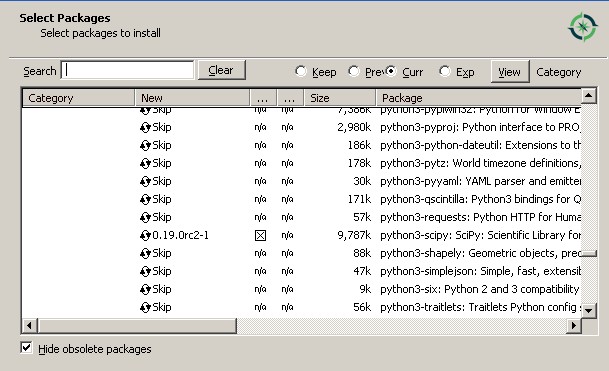Click the horizontal scrollbar left arrow
Viewport: 609px width, 371px height.
coord(29,326)
